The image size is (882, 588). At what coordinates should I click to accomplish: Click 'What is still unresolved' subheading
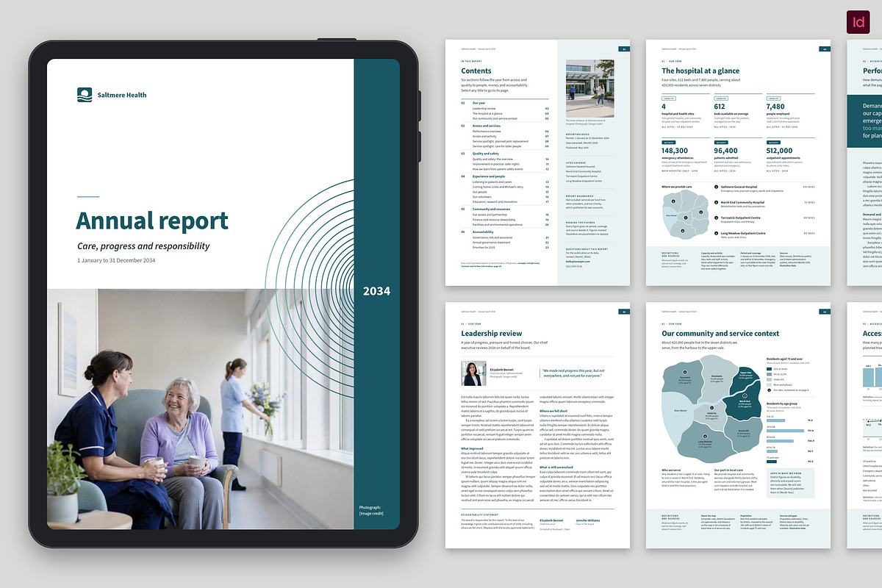(557, 467)
